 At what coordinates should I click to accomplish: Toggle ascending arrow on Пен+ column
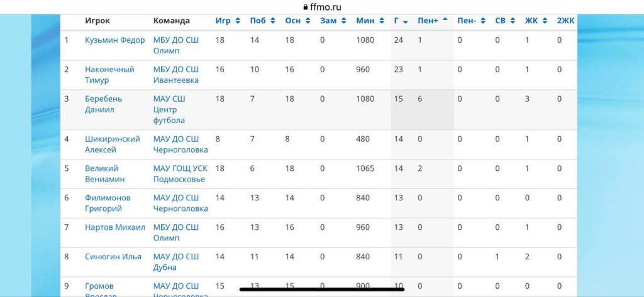point(445,19)
